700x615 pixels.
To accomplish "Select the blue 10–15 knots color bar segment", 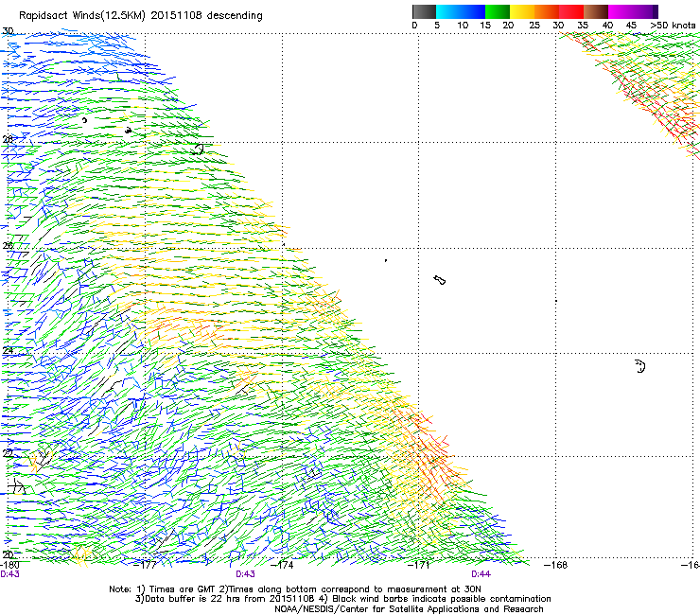I will pyautogui.click(x=473, y=11).
